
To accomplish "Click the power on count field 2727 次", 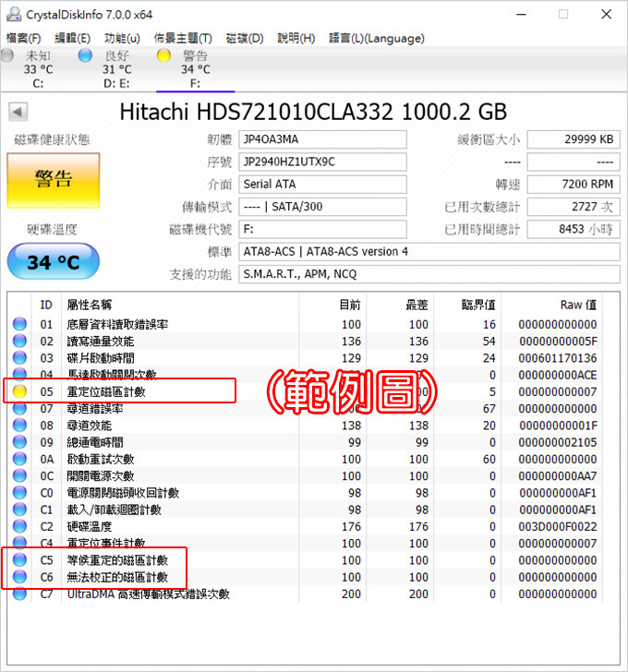I will click(574, 207).
